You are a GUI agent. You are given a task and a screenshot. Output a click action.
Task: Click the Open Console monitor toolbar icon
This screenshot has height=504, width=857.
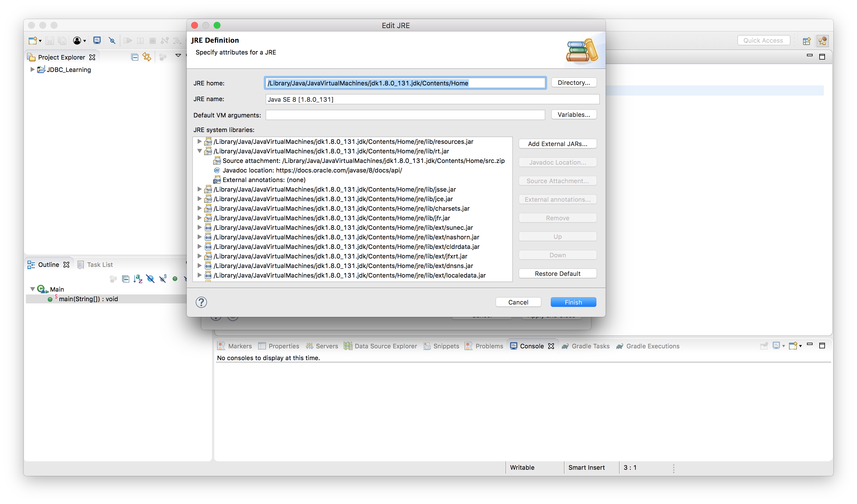tap(97, 40)
